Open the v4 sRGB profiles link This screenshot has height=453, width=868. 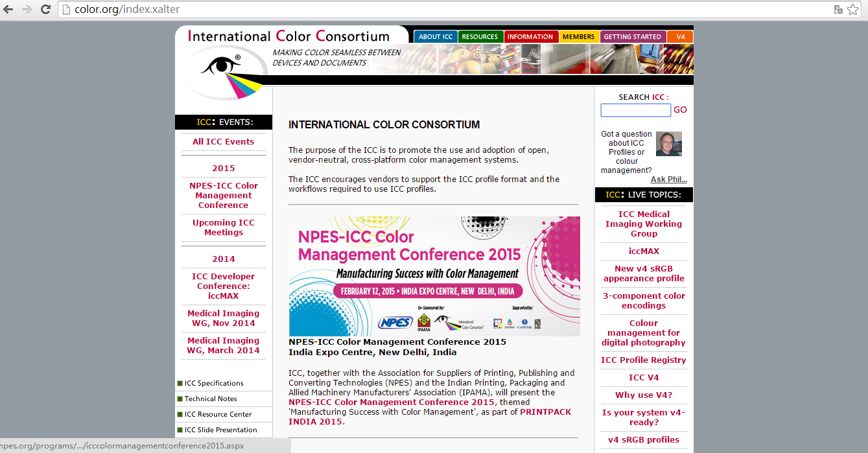(644, 440)
